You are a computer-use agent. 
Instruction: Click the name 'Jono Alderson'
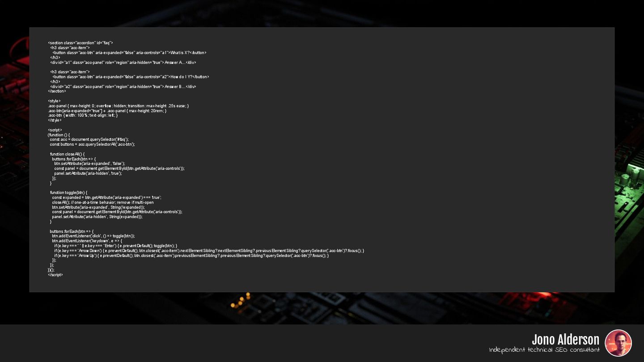coord(565,340)
